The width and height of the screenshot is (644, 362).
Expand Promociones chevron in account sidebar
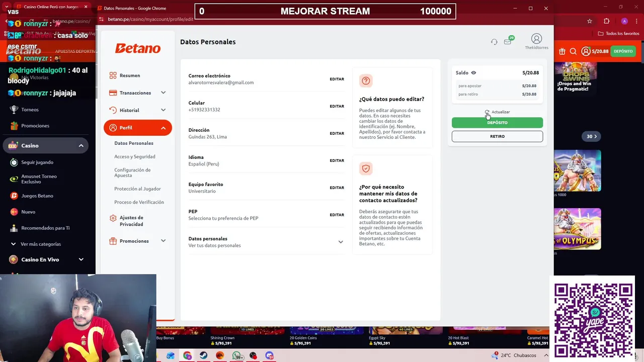point(163,241)
